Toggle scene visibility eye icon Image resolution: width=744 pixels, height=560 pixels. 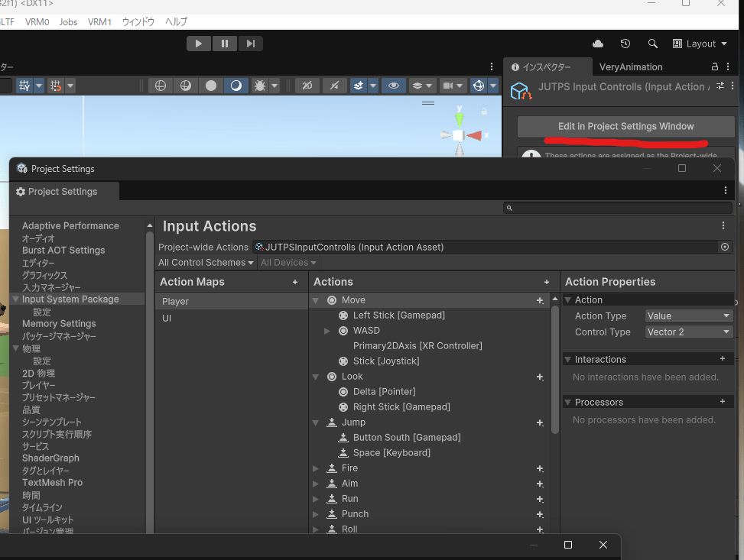(393, 86)
